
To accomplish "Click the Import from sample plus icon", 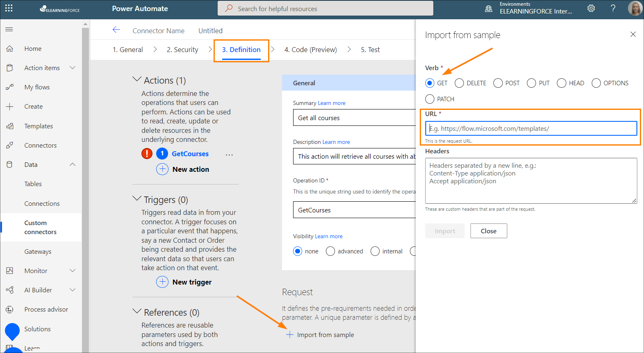I will coord(289,335).
